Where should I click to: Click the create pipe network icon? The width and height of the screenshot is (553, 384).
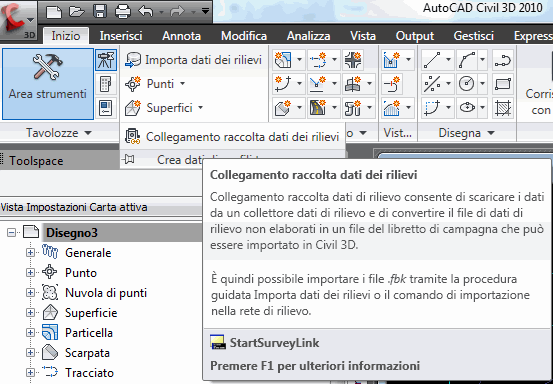353,108
